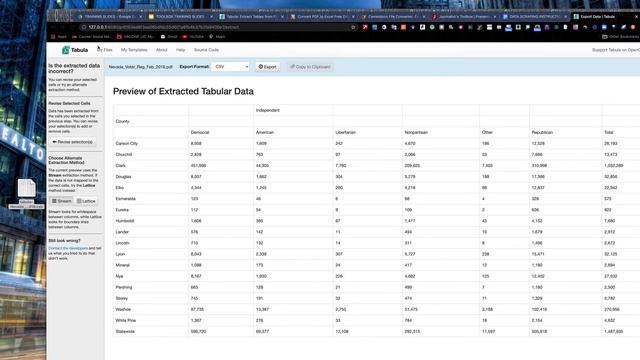Viewport: 640px width, 360px height.
Task: Open the YouTube bookmark
Action: (x=193, y=37)
